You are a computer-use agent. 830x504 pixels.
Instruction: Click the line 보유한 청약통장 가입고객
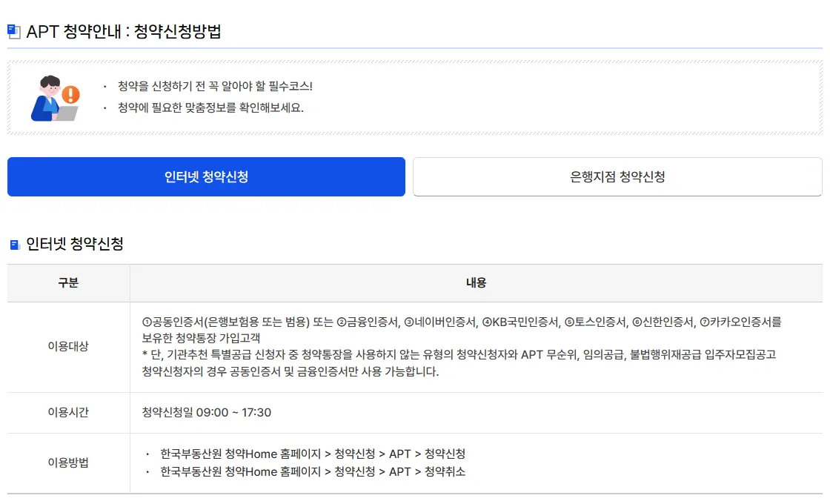201,338
